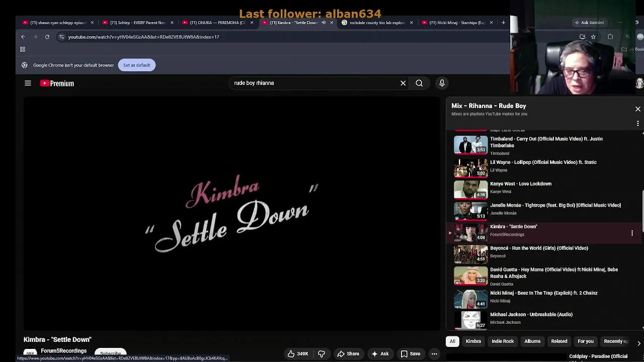Click the Ask button below the video

380,354
